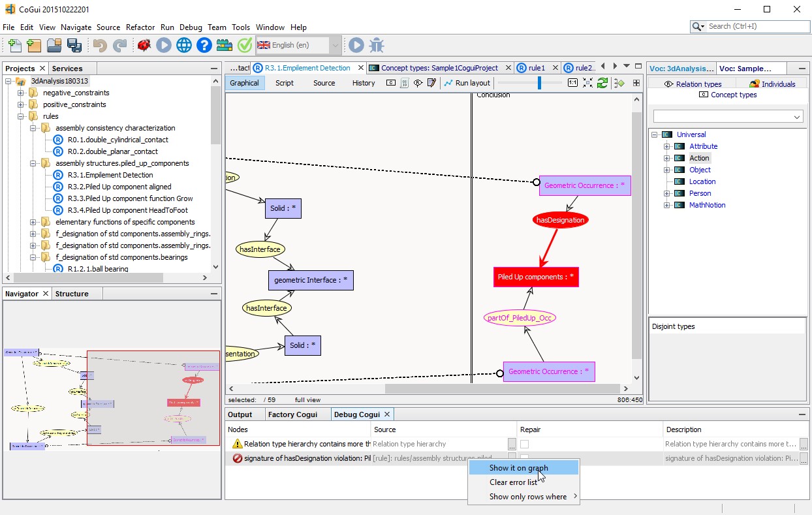Close the Debug Cogui tab
812x515 pixels.
coord(387,414)
